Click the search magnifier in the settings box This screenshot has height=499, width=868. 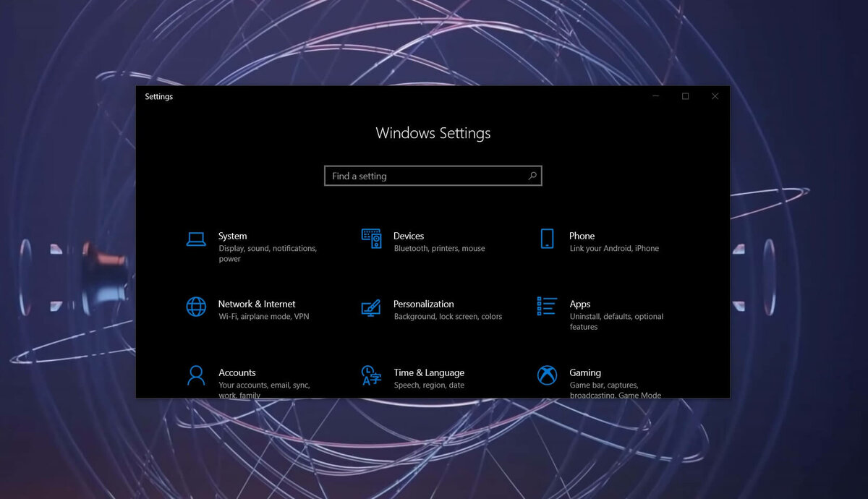point(532,176)
